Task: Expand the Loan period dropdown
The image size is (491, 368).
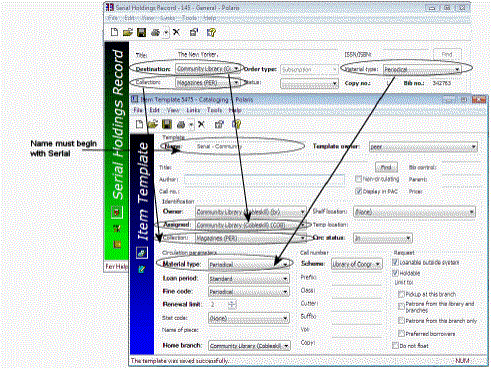Action: [x=286, y=279]
